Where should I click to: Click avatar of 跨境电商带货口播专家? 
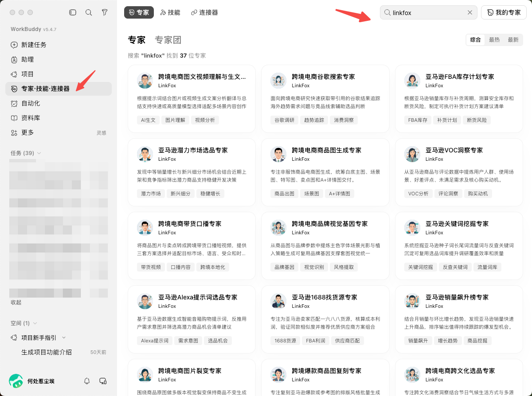coord(145,228)
